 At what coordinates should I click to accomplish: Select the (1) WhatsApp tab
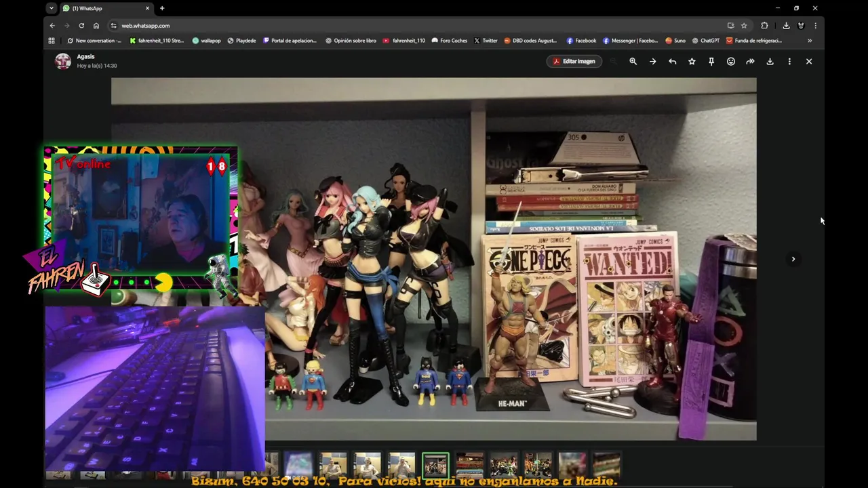(x=105, y=8)
